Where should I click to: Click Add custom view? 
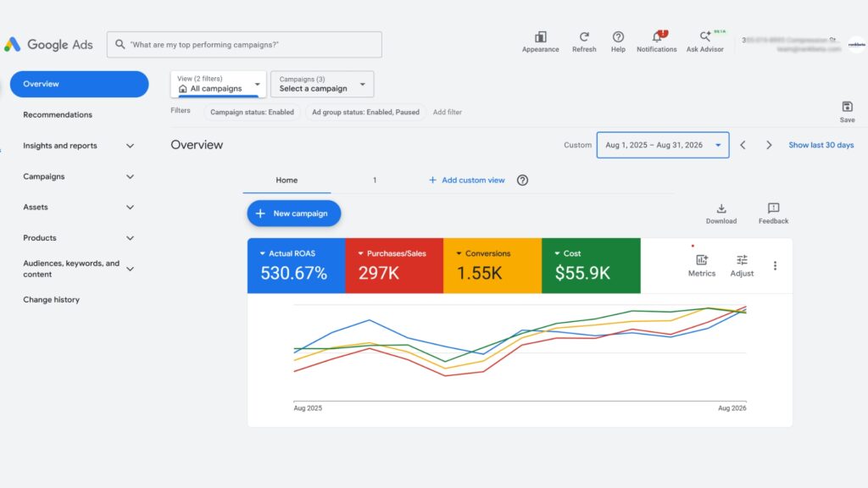tap(467, 180)
